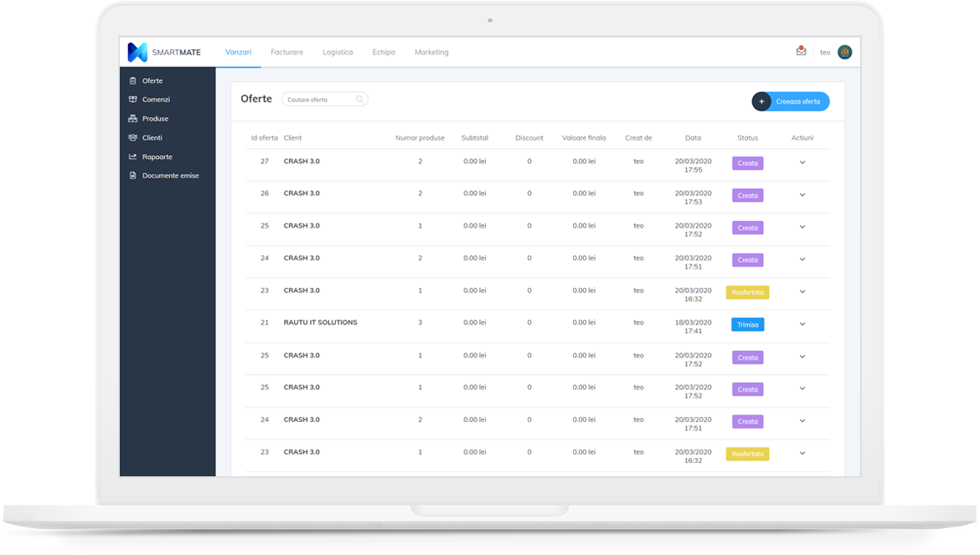Click the Produse icon in sidebar
Image resolution: width=980 pixels, height=555 pixels.
[132, 119]
